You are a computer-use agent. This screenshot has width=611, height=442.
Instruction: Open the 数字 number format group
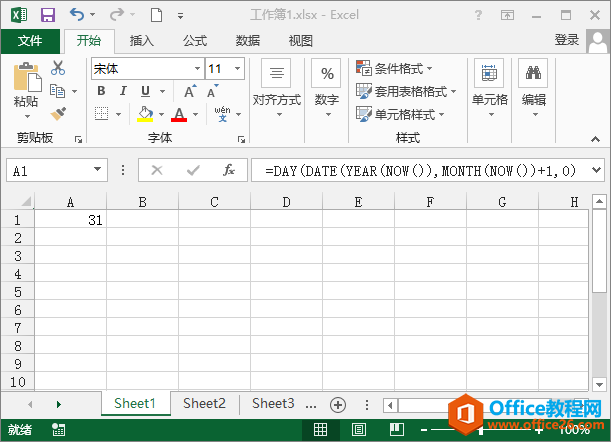327,88
